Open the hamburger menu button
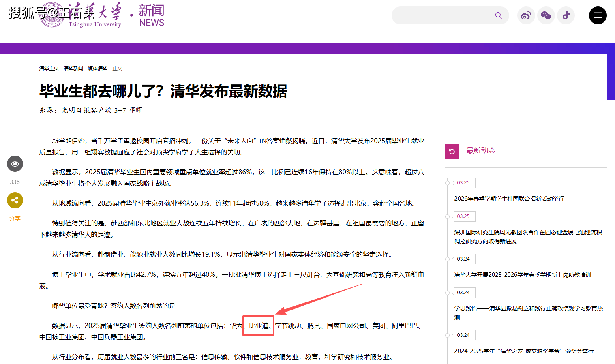 tap(598, 15)
